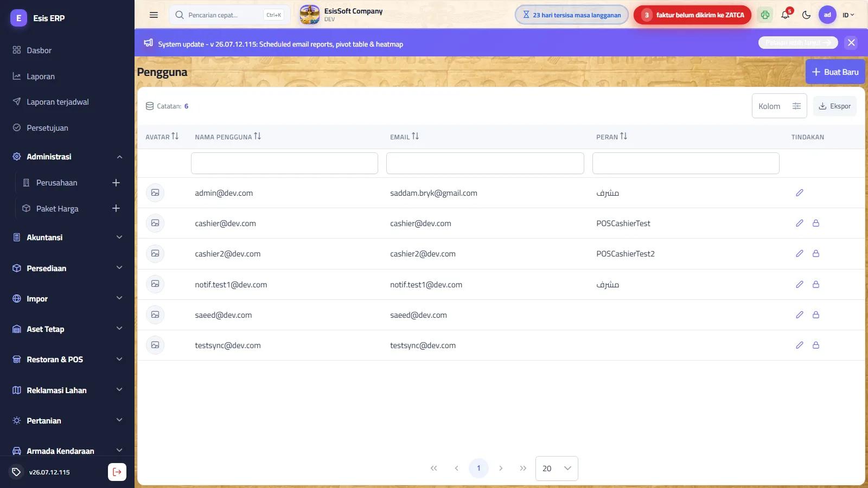The height and width of the screenshot is (488, 868).
Task: Click the logout icon in sidebar
Action: coord(117,472)
